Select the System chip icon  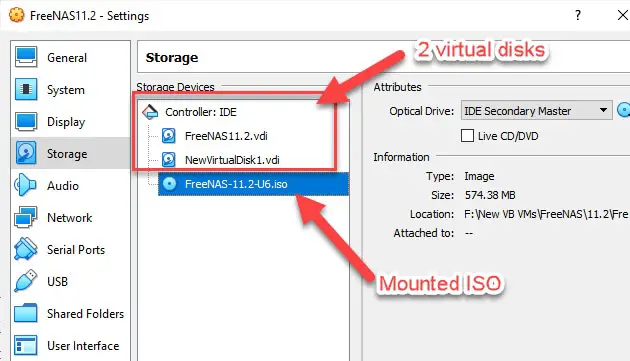click(26, 89)
